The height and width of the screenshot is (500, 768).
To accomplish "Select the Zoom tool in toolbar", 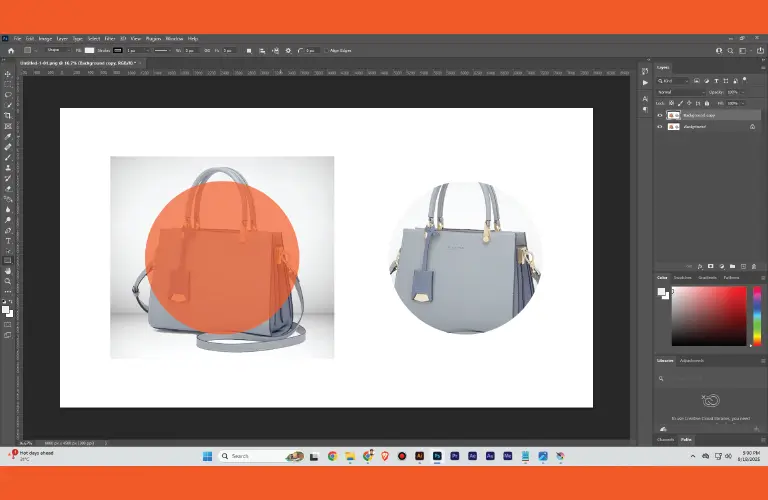I will click(x=8, y=281).
